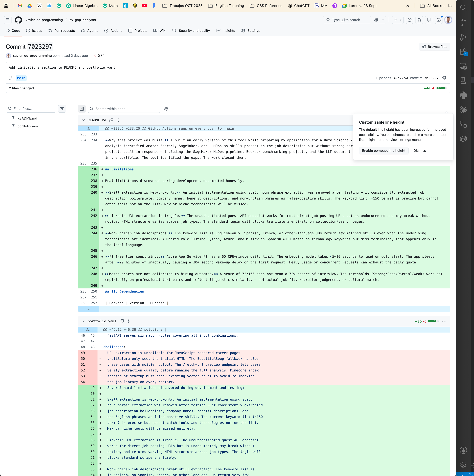Open parent commit 49e77b0 link
The width and height of the screenshot is (474, 476).
tap(400, 78)
